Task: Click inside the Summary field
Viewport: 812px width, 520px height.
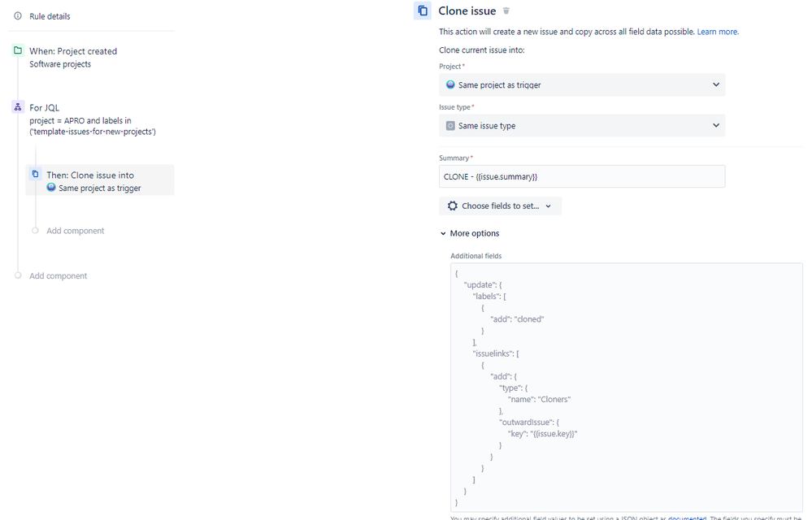Action: coord(581,176)
